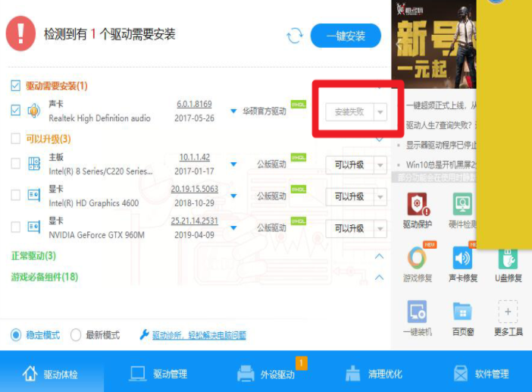
Task: Open news item 显示器驱动程序已停止
Action: (x=441, y=146)
